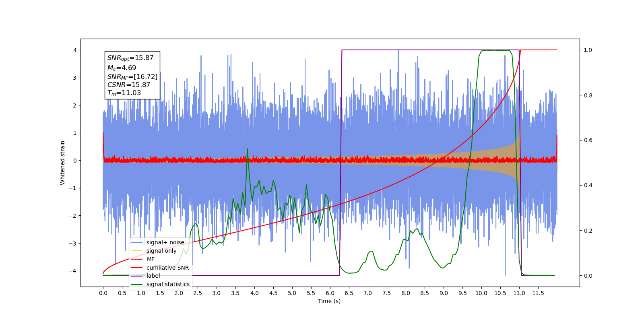Click the x-axis tick label 3.0
The height and width of the screenshot is (322, 644).
(217, 293)
